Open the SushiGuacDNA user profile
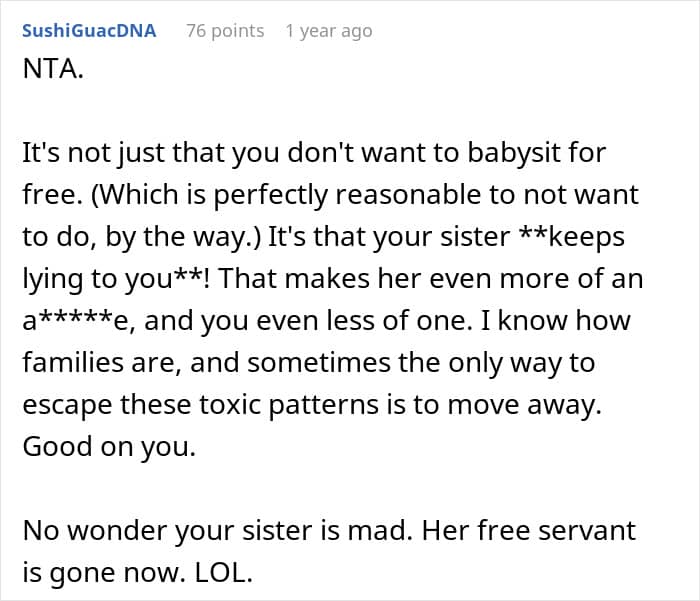The width and height of the screenshot is (700, 601). 89,31
